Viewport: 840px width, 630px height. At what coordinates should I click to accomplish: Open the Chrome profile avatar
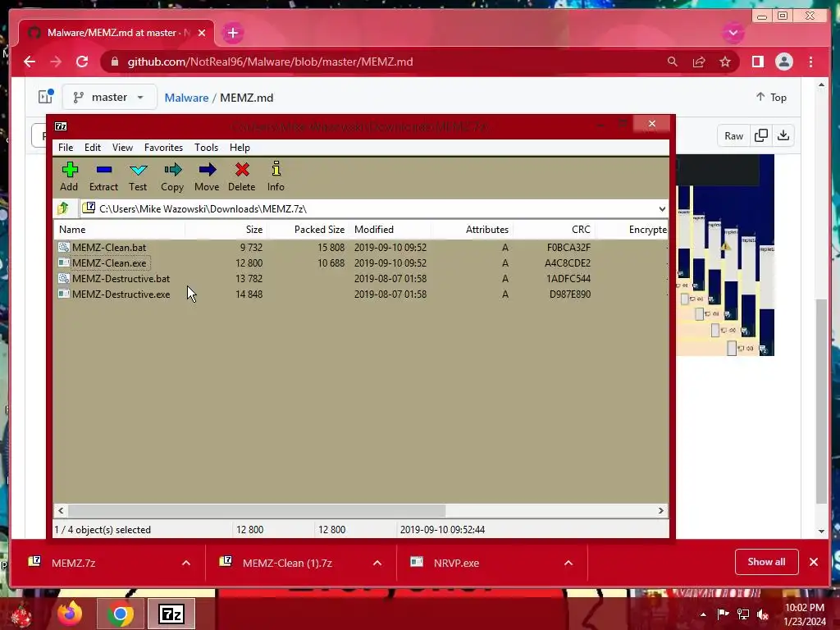tap(783, 62)
